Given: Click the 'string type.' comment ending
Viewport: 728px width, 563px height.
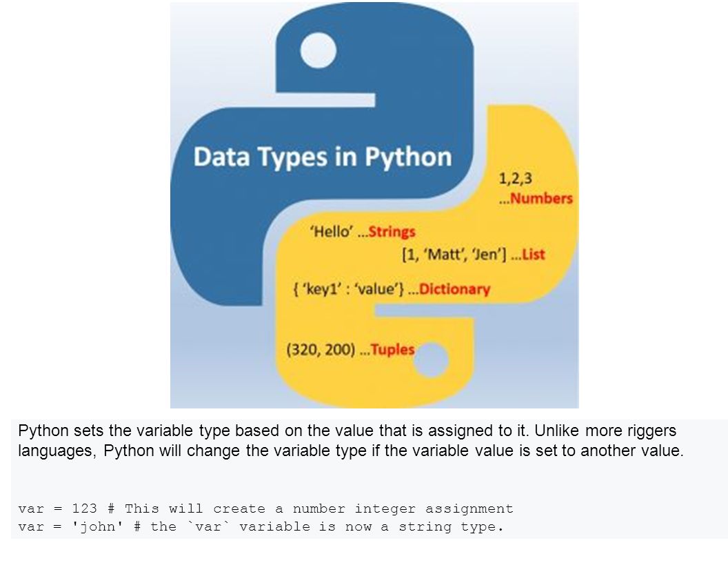Looking at the screenshot, I should 452,526.
